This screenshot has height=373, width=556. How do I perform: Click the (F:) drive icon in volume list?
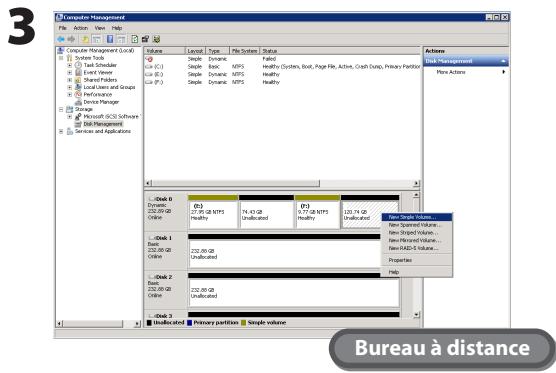(x=149, y=83)
